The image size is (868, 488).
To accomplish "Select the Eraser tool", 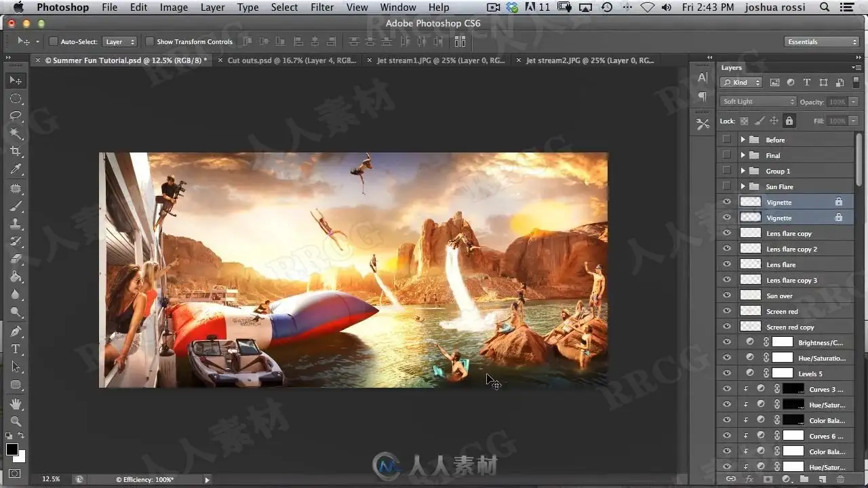I will pyautogui.click(x=16, y=259).
